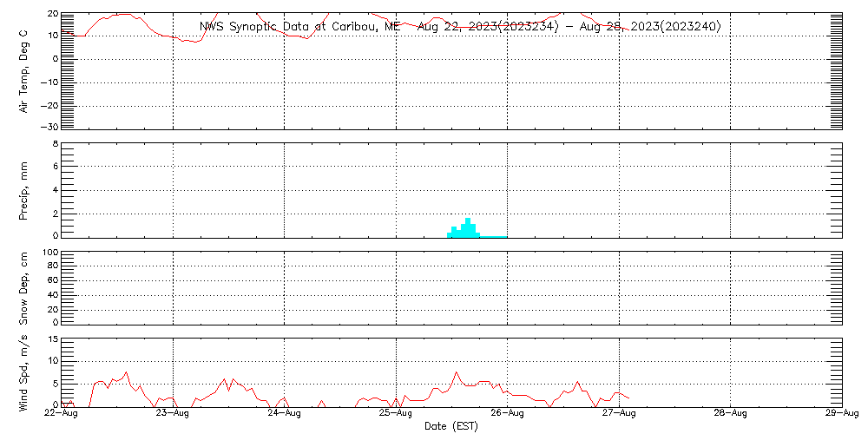
Task: Click the 24-Aug date tick label
Action: [x=284, y=415]
